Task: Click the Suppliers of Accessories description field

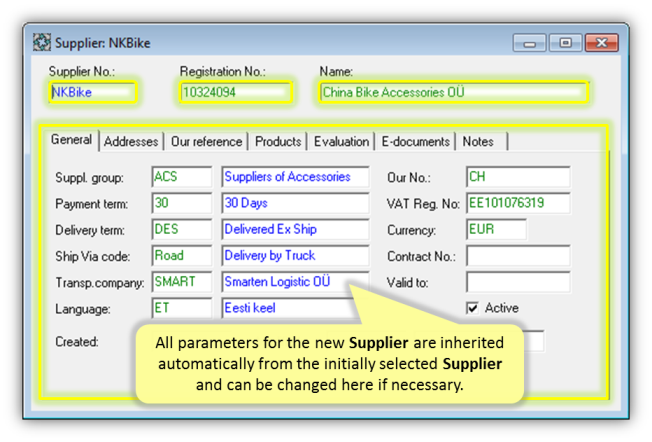Action: pos(295,177)
